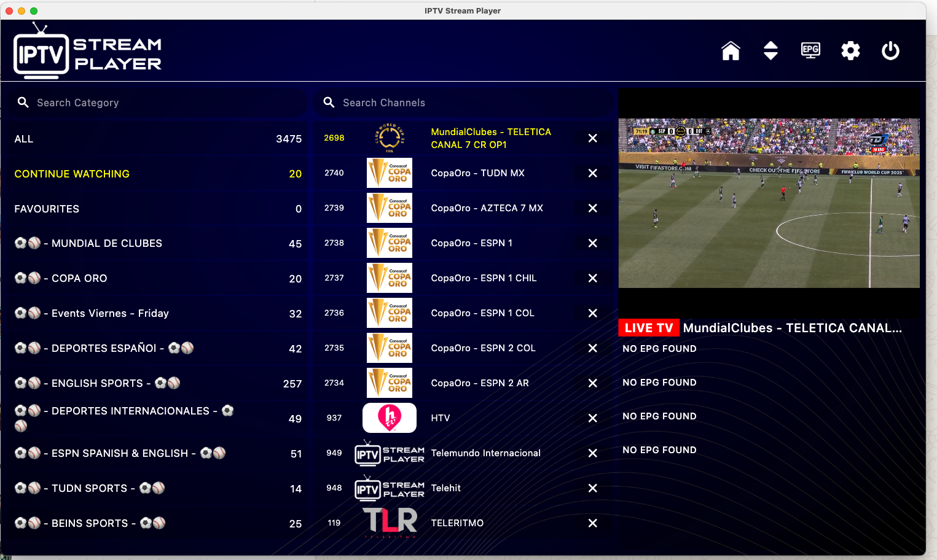Image resolution: width=937 pixels, height=560 pixels.
Task: Click the HTV channel logo
Action: coord(390,418)
